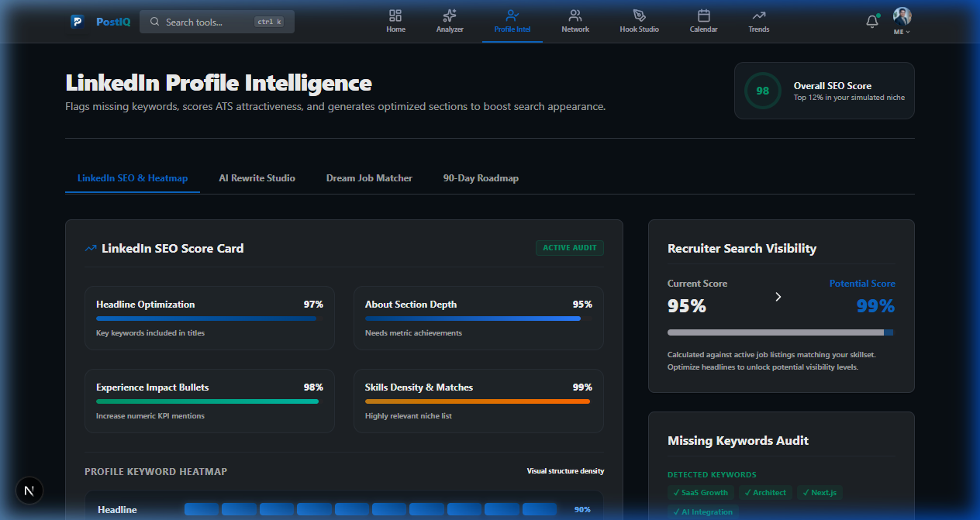Screen dimensions: 980x520
Task: Select the Experience Impact Bullets card title
Action: pos(153,387)
